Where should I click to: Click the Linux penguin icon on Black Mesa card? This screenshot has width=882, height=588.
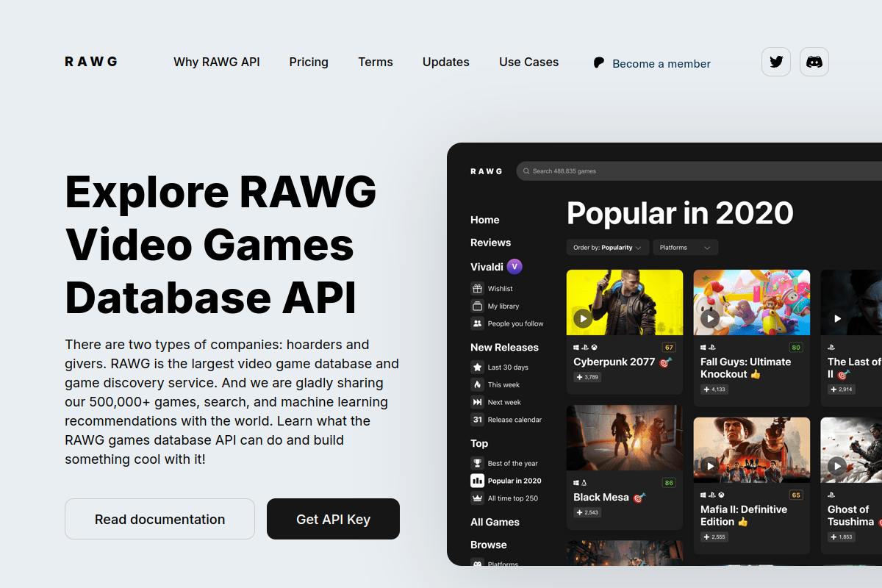pos(584,483)
